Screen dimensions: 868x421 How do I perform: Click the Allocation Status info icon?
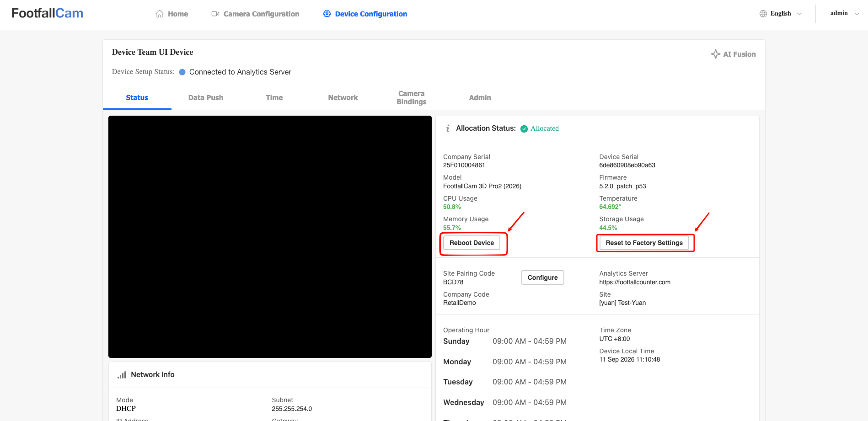[x=448, y=128]
